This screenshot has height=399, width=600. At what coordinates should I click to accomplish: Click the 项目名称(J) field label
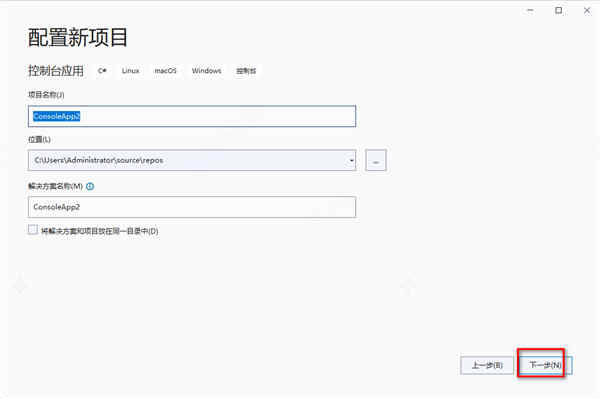tap(46, 94)
